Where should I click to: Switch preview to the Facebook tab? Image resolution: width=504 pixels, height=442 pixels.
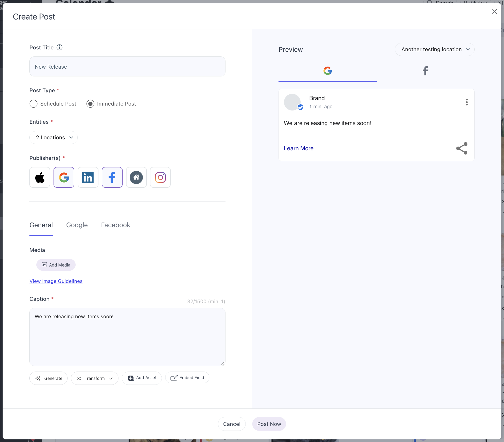pyautogui.click(x=425, y=71)
